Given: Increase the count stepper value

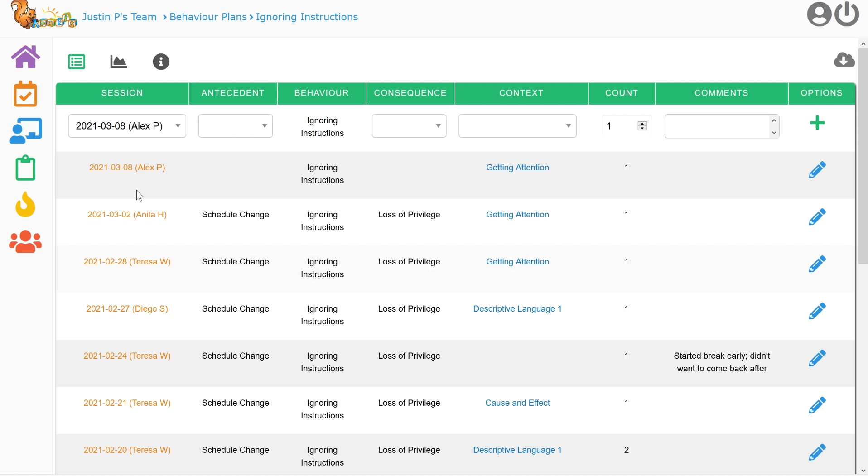Looking at the screenshot, I should 642,123.
